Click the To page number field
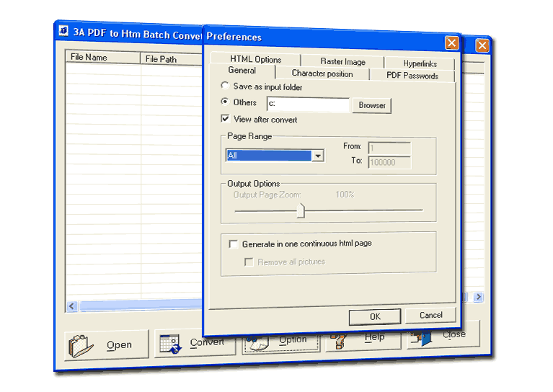 click(389, 162)
